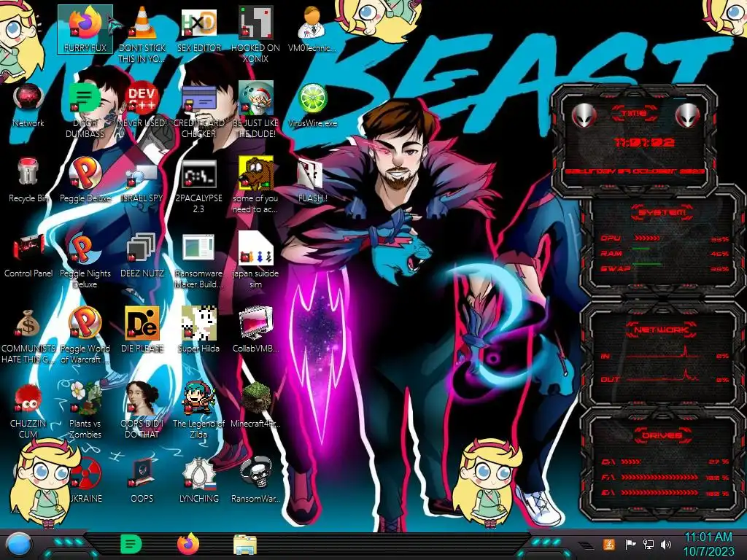This screenshot has width=747, height=560.
Task: Click the OUT graph in NETWORK gadget
Action: [x=663, y=376]
